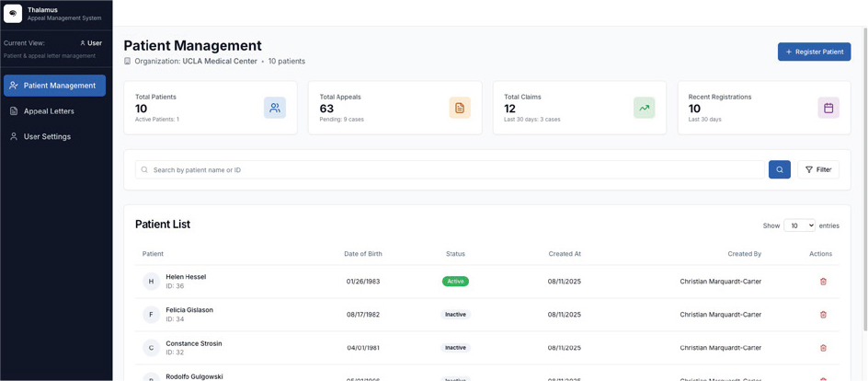Click the Total Appeals document icon
The height and width of the screenshot is (381, 868).
[x=460, y=108]
